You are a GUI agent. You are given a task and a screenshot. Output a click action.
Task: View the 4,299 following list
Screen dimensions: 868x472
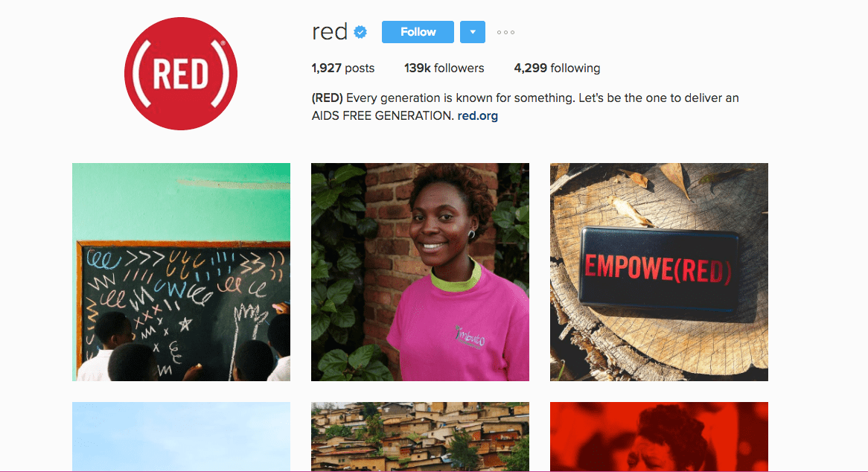[x=557, y=68]
